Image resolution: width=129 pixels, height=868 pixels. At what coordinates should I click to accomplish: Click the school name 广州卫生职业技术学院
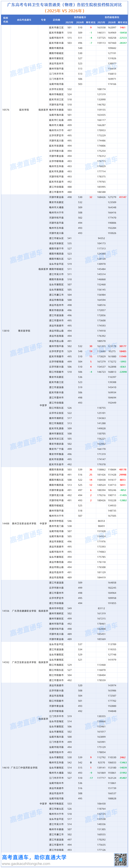click(x=24, y=662)
